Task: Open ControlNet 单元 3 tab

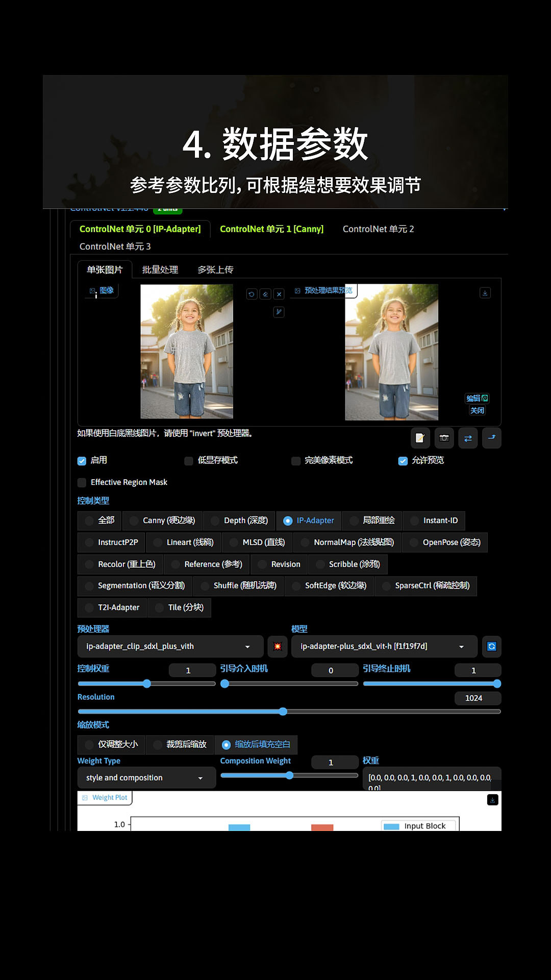Action: 115,247
